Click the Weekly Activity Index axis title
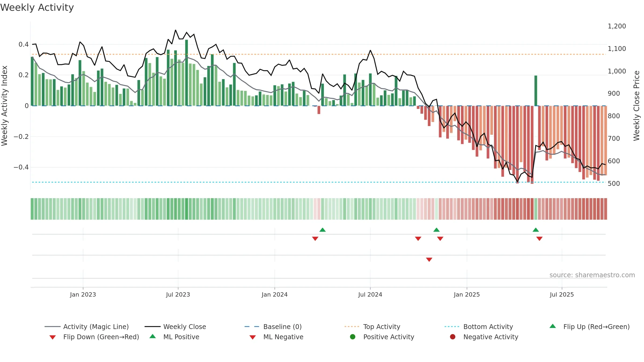 4,106
